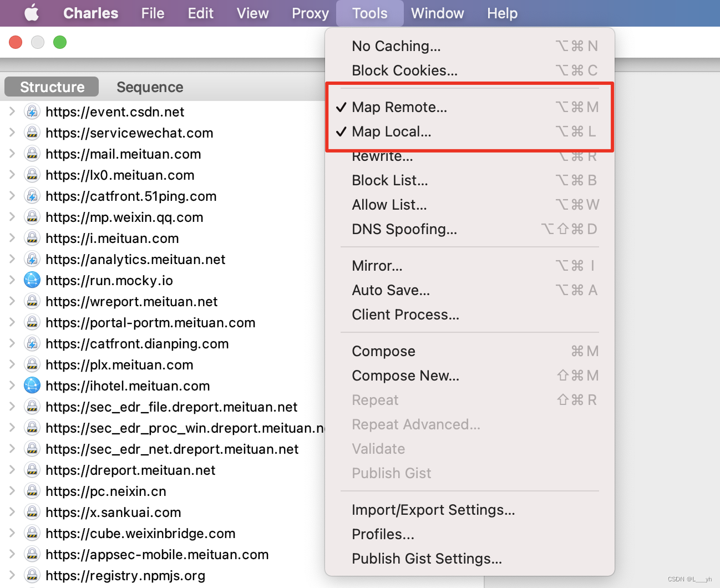Screen dimensions: 720x588
Task: Open the Client Process tool
Action: click(469, 315)
